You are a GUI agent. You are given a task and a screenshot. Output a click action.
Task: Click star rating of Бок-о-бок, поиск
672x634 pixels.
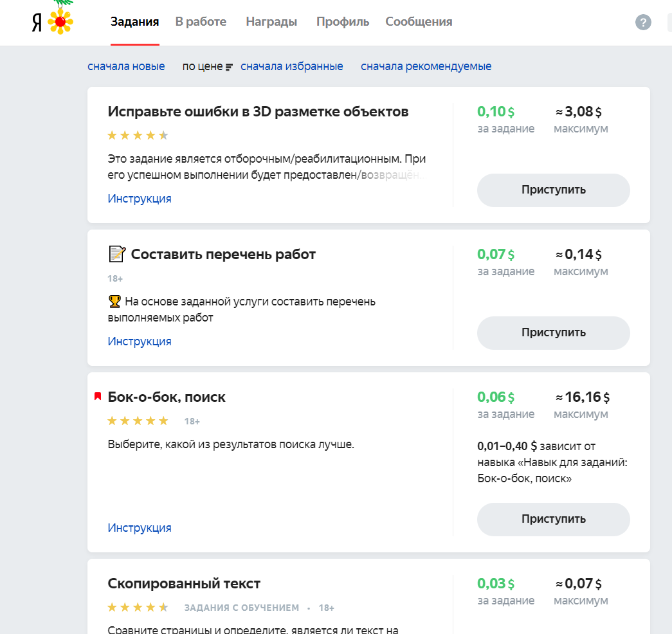click(138, 421)
